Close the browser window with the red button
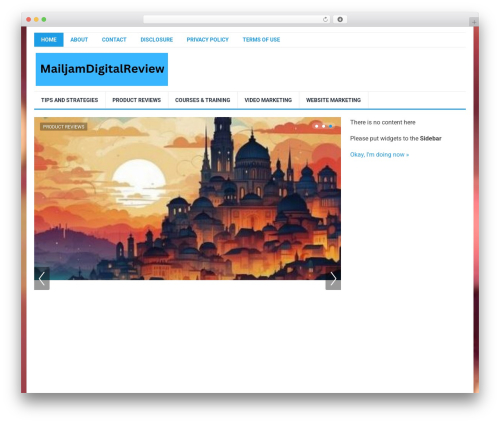Viewport: 500px width, 423px height. click(x=29, y=20)
